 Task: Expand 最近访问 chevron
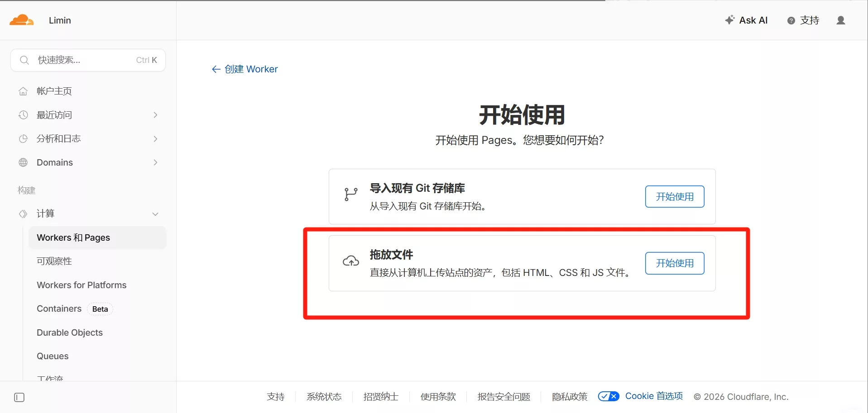coord(155,115)
